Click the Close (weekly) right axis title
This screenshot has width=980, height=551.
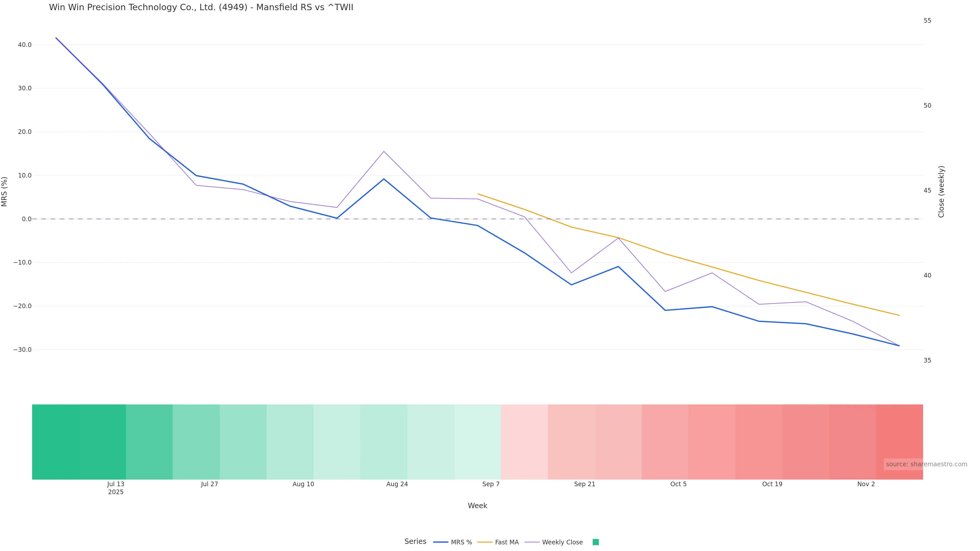click(x=941, y=192)
